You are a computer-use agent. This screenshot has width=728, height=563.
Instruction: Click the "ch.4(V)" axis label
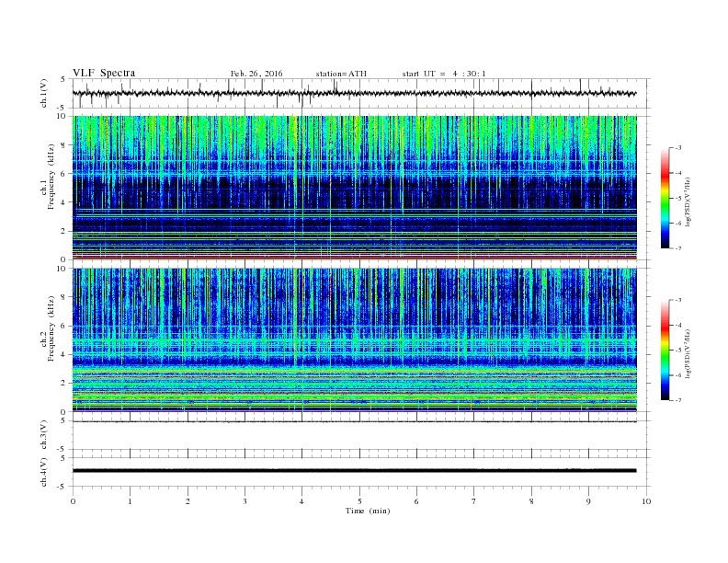pos(44,472)
